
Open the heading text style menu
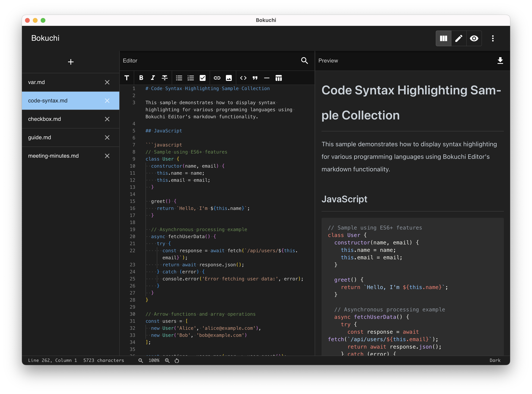127,78
